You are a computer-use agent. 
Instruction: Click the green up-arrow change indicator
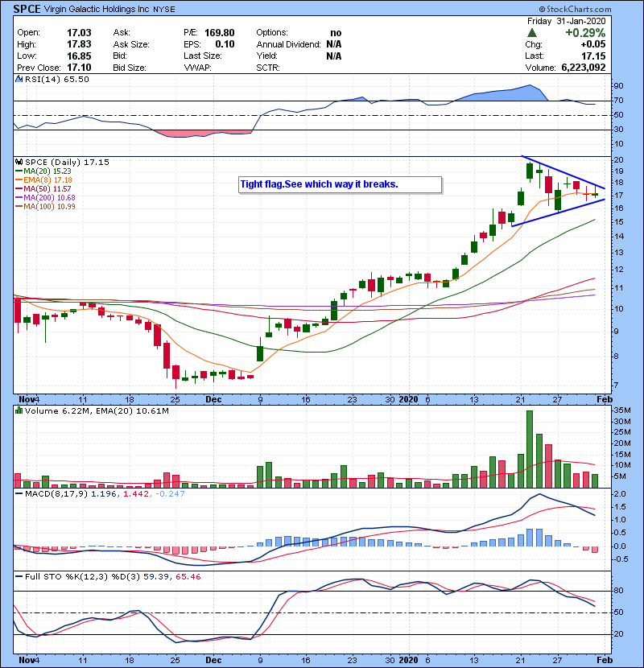(531, 33)
